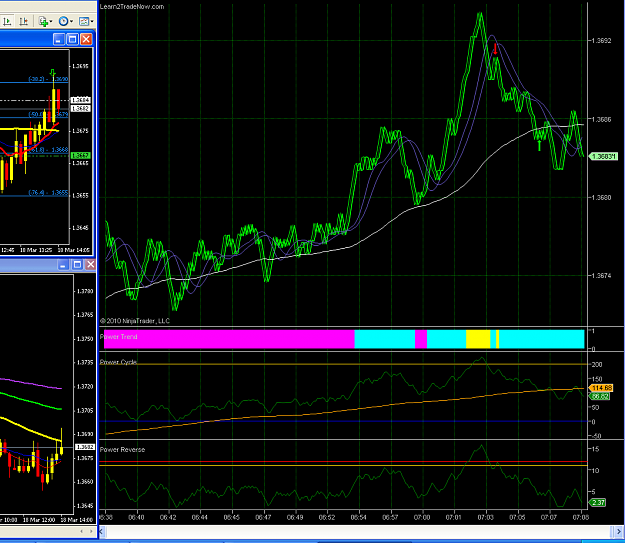Screen dimensions: 625x543
Task: Expand the Indicators dropdown arrow
Action: click(51, 22)
